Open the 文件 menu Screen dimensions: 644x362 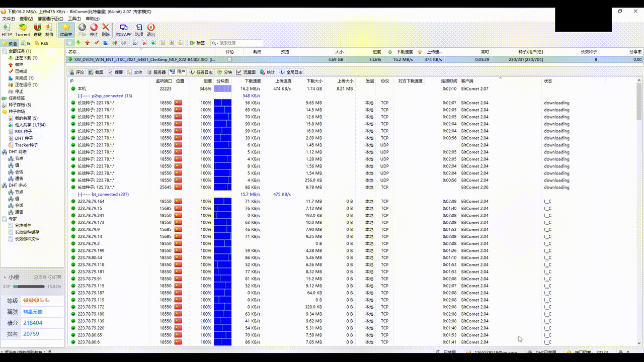point(9,19)
